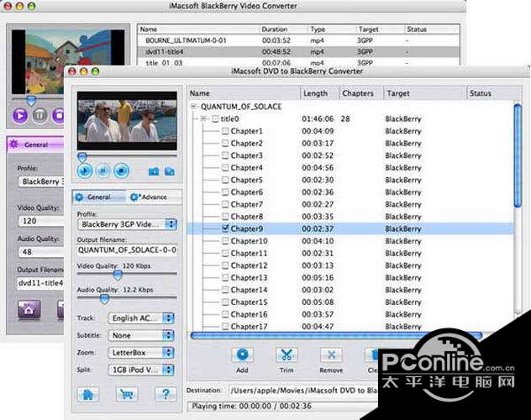Click Duration column header in Video Converter window
The height and width of the screenshot is (420, 531).
284,29
